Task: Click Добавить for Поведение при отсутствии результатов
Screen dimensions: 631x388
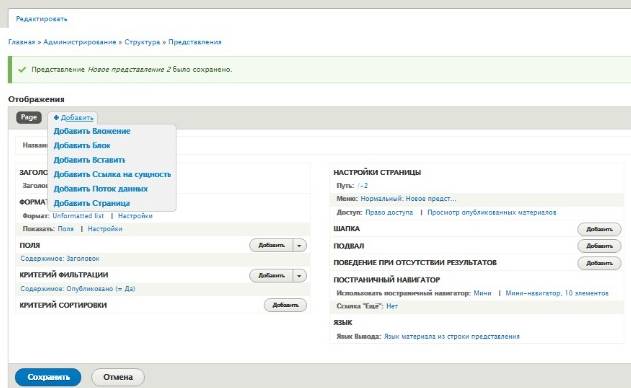Action: coord(599,263)
